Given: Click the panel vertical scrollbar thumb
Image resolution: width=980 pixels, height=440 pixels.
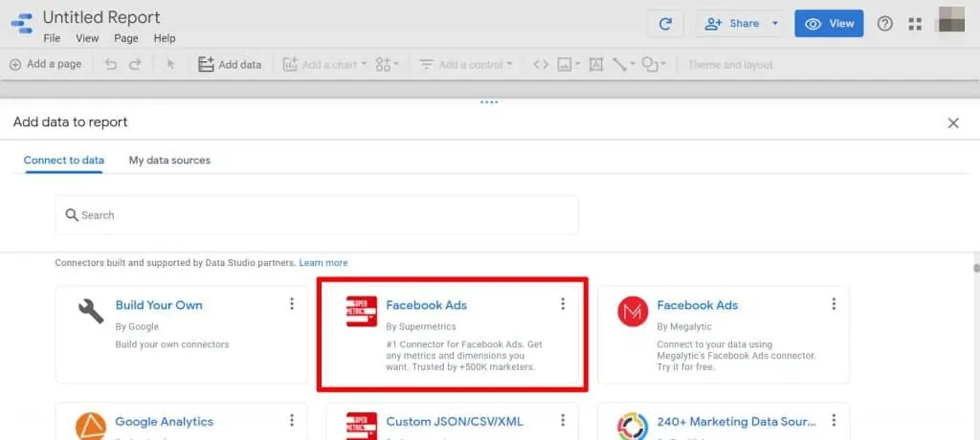Looking at the screenshot, I should tap(975, 269).
